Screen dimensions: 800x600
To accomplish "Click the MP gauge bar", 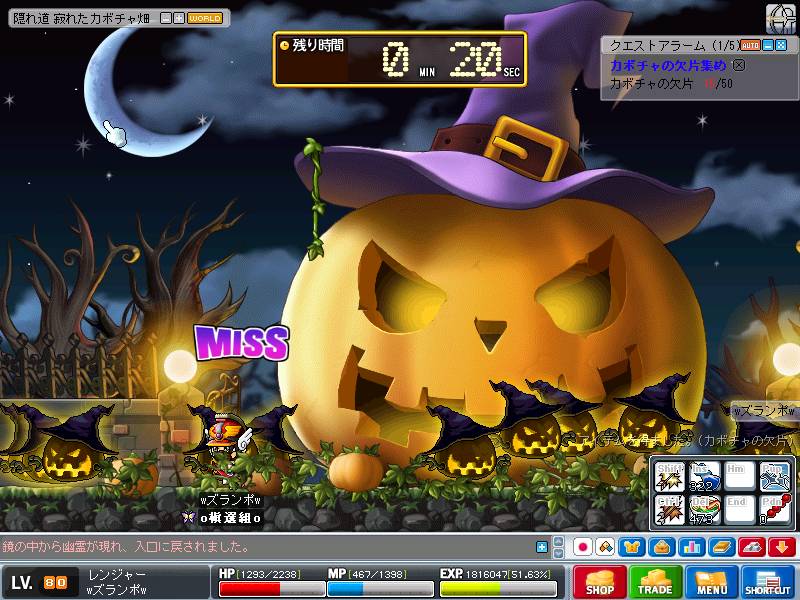I will pyautogui.click(x=381, y=589).
